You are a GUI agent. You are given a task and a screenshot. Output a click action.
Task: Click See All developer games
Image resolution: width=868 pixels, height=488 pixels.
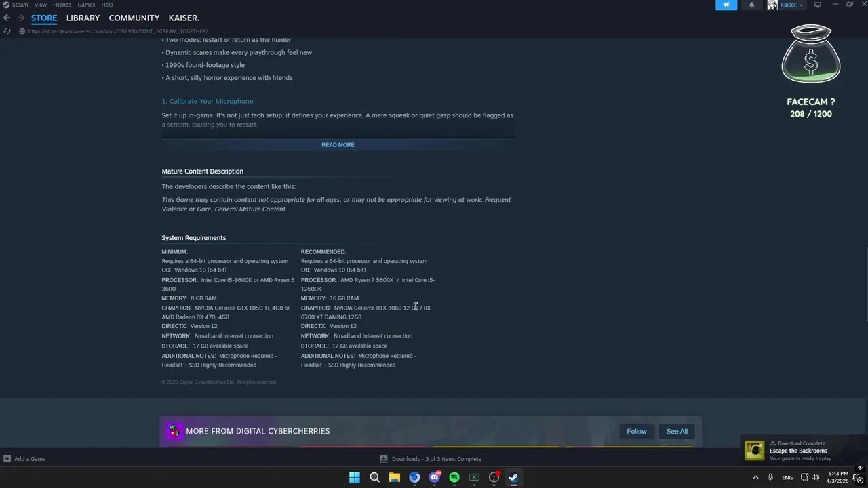pos(677,431)
